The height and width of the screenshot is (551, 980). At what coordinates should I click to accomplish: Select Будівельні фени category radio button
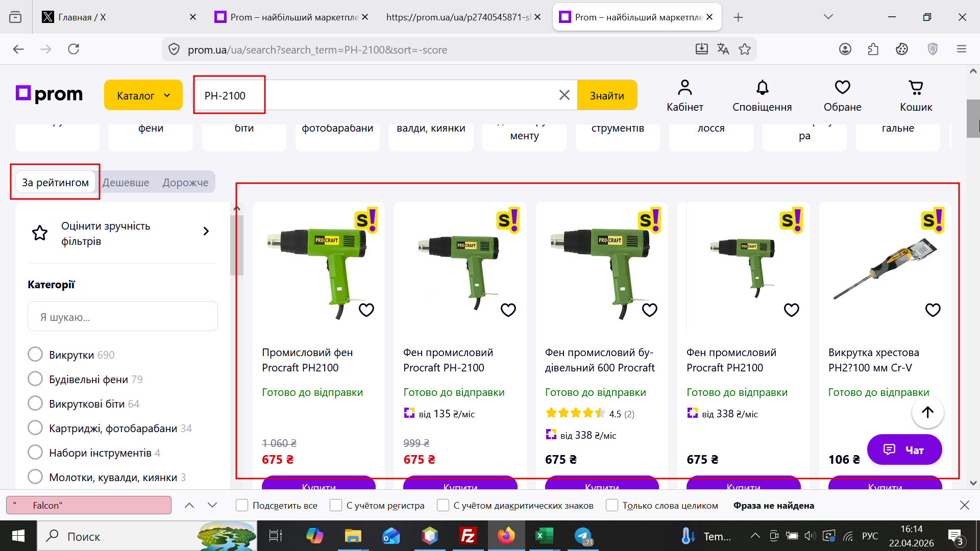coord(35,379)
